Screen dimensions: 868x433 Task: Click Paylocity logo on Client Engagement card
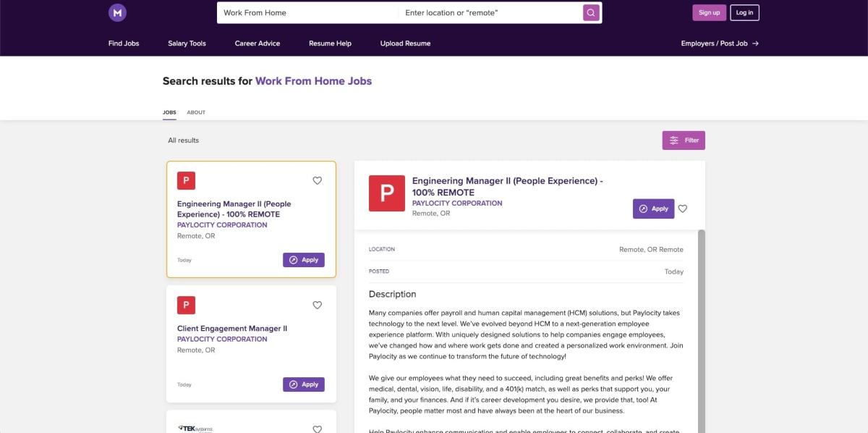pyautogui.click(x=186, y=306)
